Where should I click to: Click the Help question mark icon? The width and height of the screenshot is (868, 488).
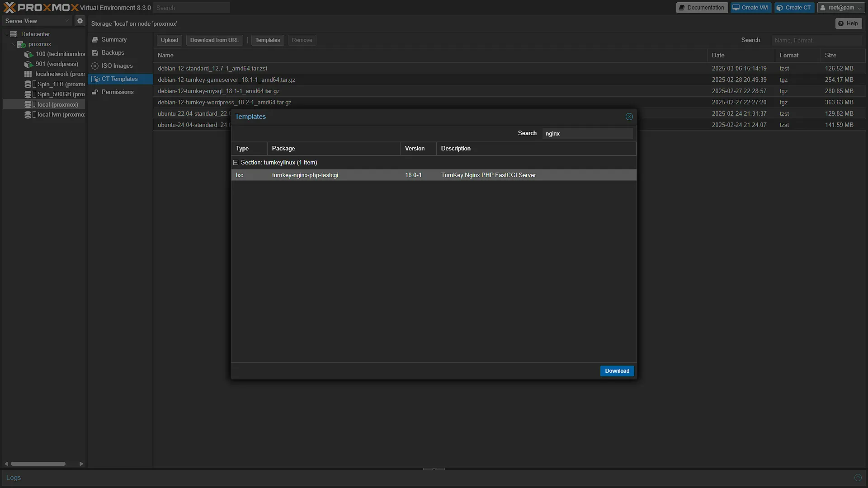pyautogui.click(x=841, y=23)
